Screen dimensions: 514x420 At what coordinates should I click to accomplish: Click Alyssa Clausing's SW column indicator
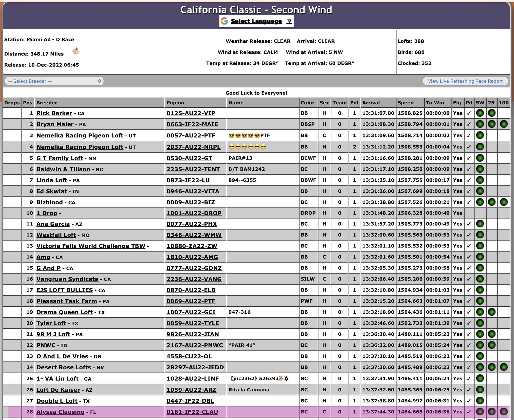click(480, 412)
